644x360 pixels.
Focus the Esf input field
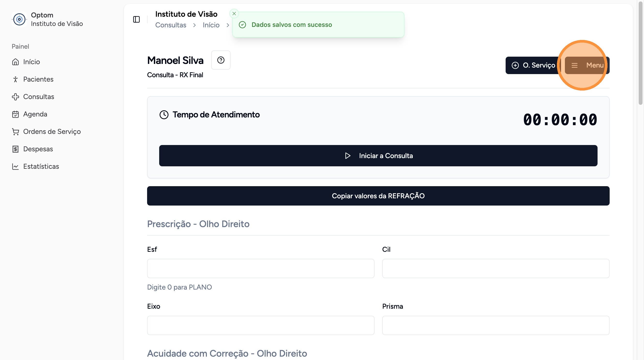coord(261,268)
